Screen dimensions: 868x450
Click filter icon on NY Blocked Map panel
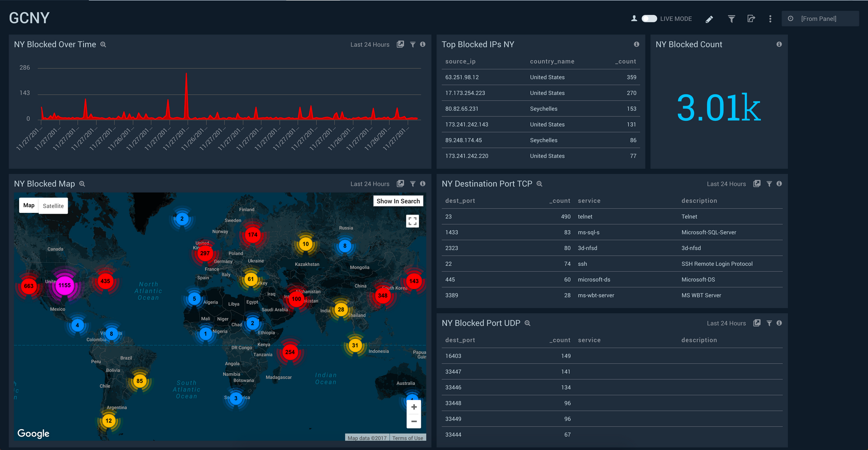(413, 184)
